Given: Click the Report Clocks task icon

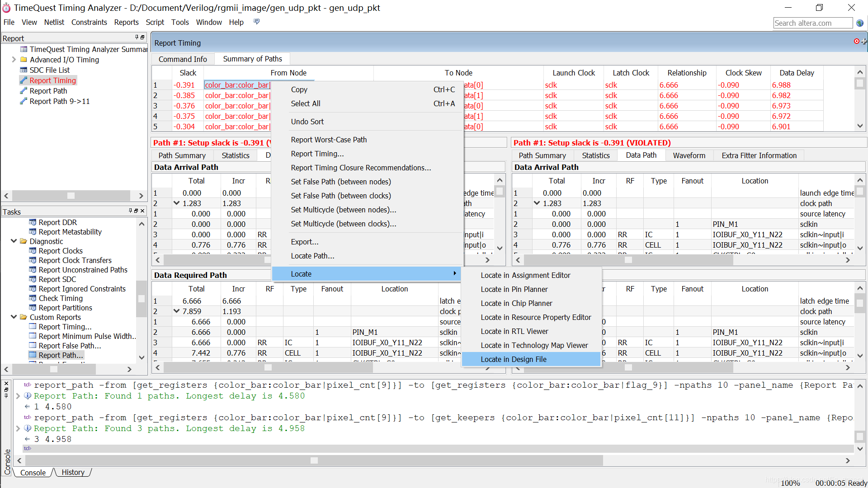Looking at the screenshot, I should pos(33,251).
